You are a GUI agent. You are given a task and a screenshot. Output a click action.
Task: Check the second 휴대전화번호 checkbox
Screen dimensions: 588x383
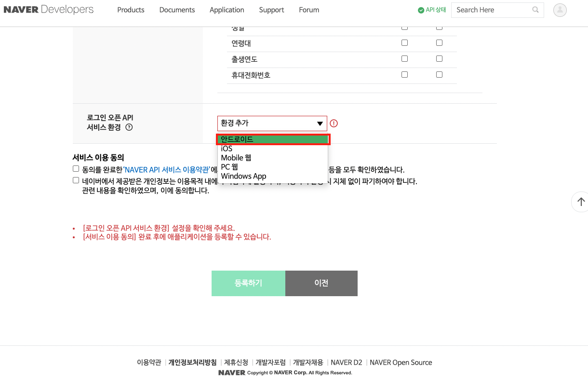point(439,75)
